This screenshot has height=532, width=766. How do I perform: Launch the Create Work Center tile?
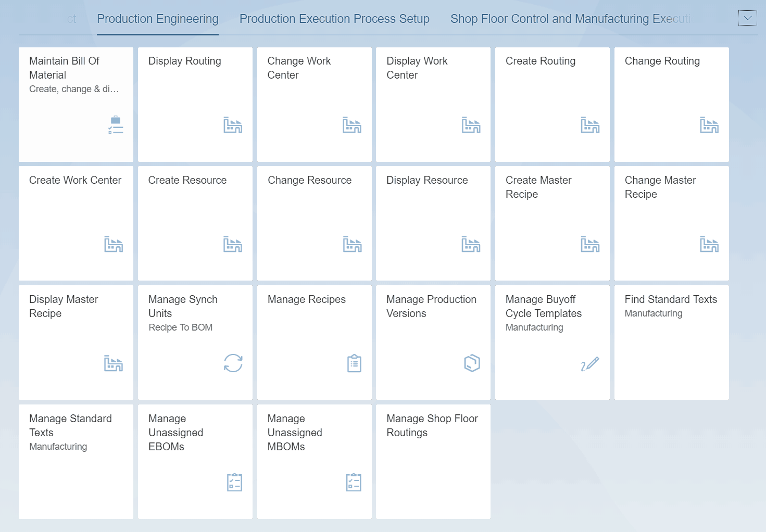(76, 223)
